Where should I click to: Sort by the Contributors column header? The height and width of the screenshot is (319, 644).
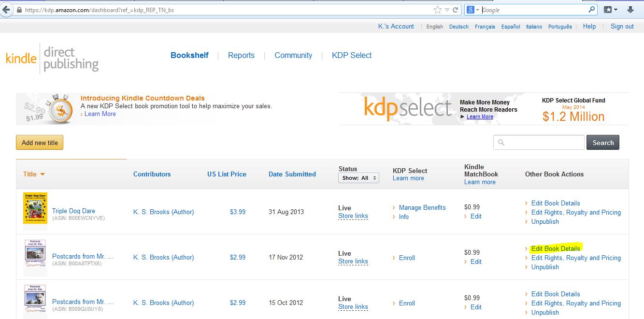coord(152,174)
